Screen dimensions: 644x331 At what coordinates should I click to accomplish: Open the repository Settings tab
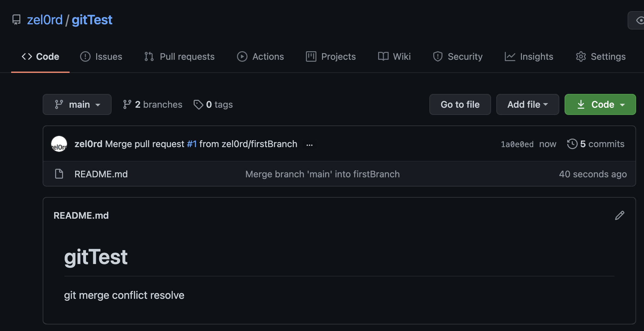(601, 56)
